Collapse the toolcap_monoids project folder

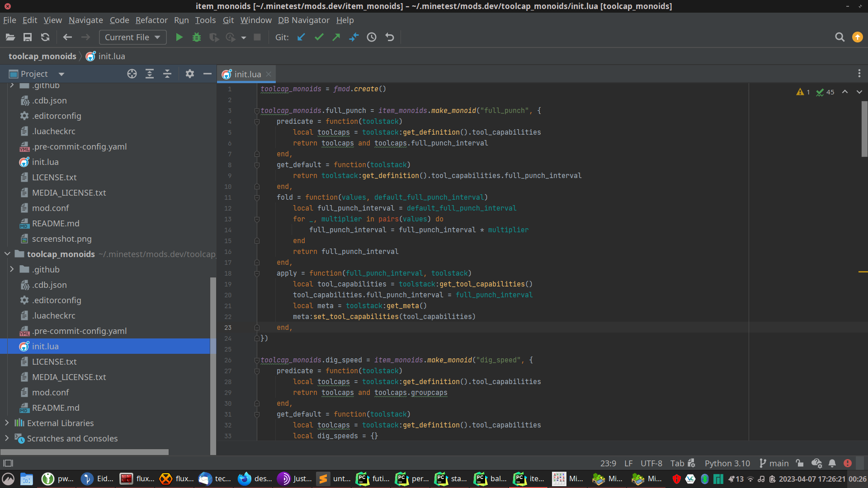pyautogui.click(x=7, y=254)
